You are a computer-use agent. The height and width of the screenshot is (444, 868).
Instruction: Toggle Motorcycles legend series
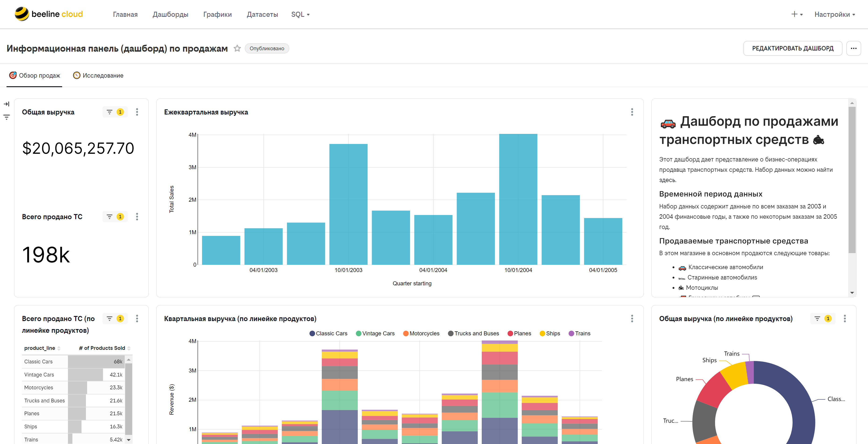click(421, 333)
